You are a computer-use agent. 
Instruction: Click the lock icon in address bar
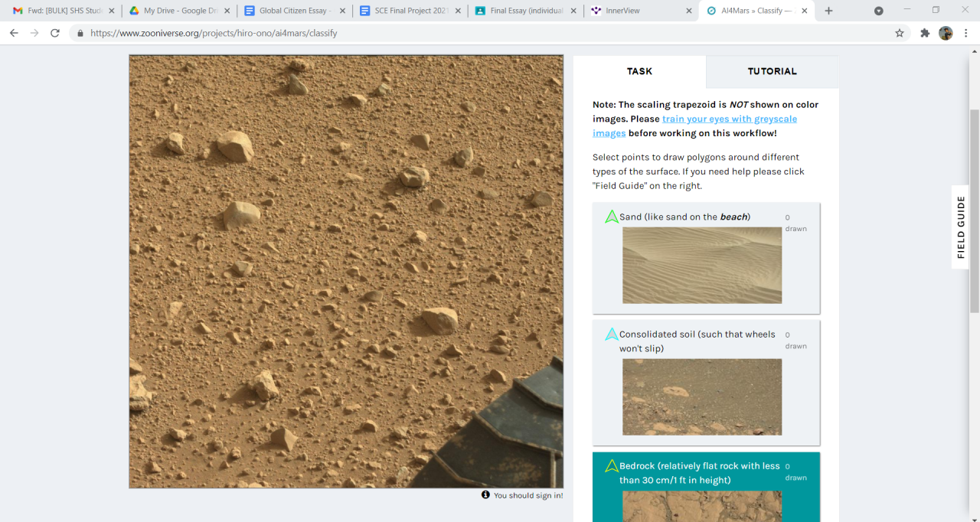[x=80, y=34]
